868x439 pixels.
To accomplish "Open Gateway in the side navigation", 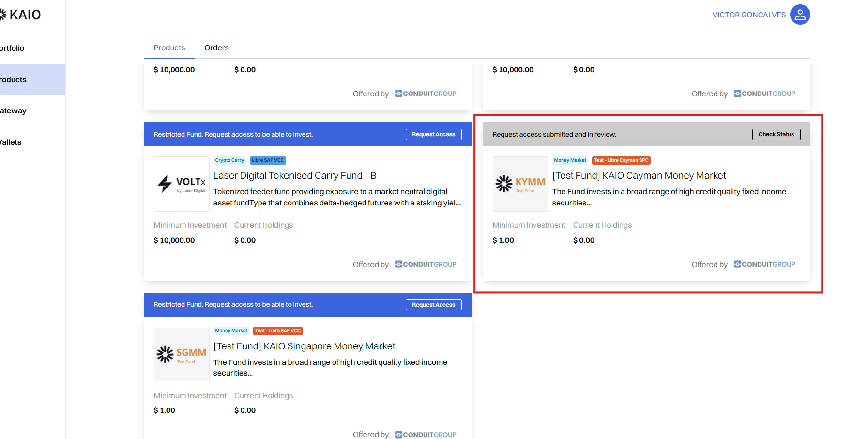I will click(x=14, y=110).
